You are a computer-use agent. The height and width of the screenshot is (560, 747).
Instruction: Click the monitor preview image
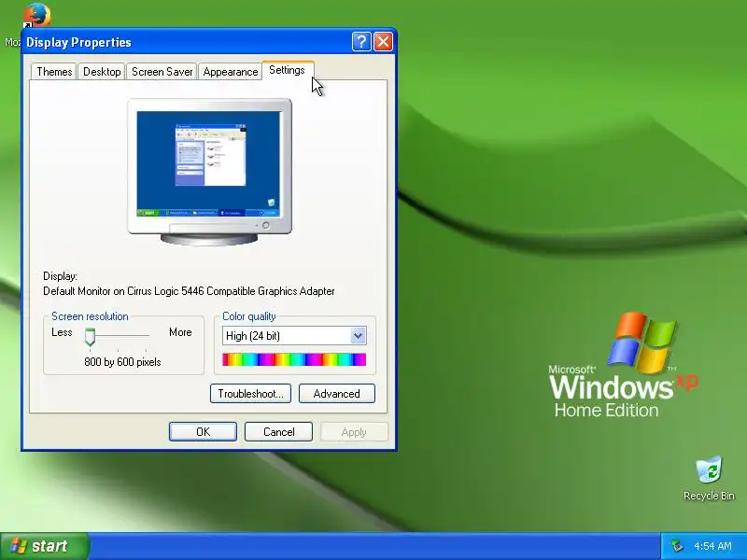[x=209, y=172]
